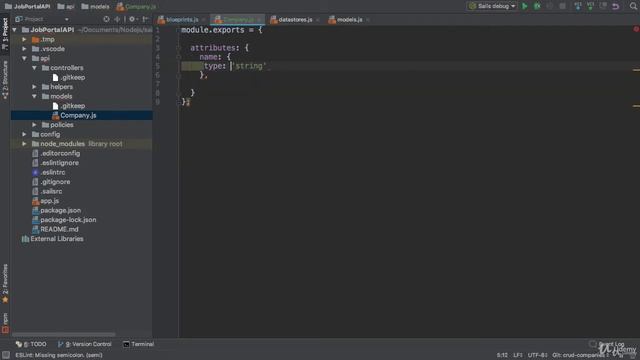Expand the .tmp folder
This screenshot has width=640, height=360.
pyautogui.click(x=24, y=39)
